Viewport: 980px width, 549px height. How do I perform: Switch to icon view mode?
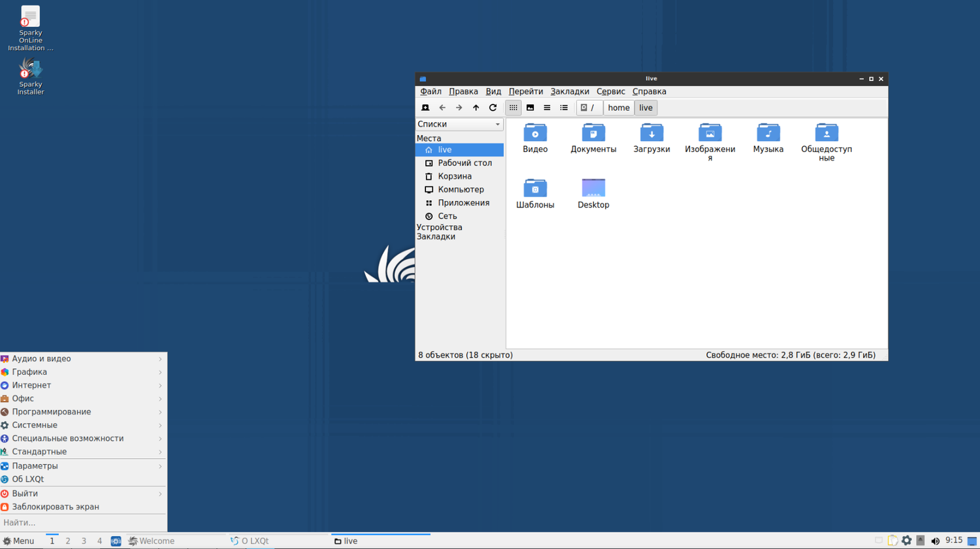click(x=514, y=108)
